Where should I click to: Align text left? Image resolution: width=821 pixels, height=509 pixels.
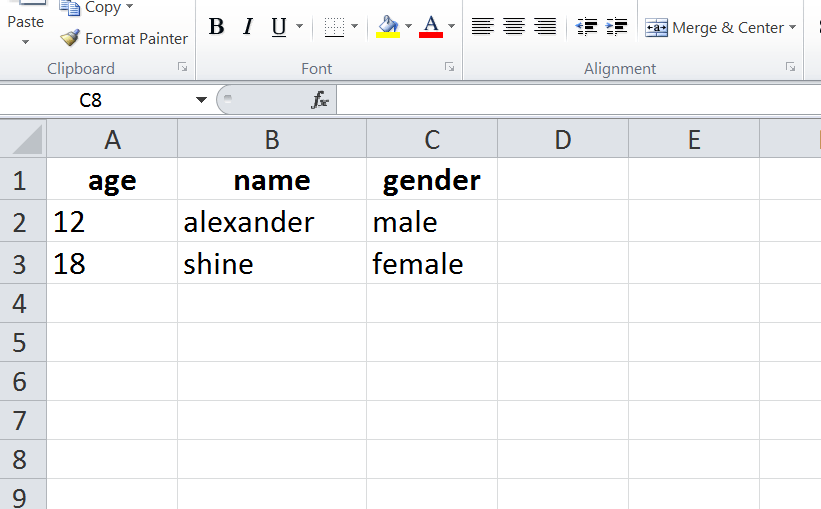click(x=483, y=27)
